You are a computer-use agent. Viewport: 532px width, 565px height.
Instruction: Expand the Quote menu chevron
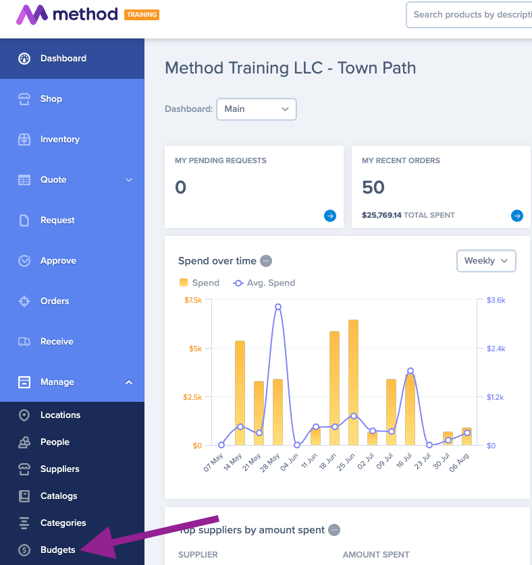tap(129, 179)
